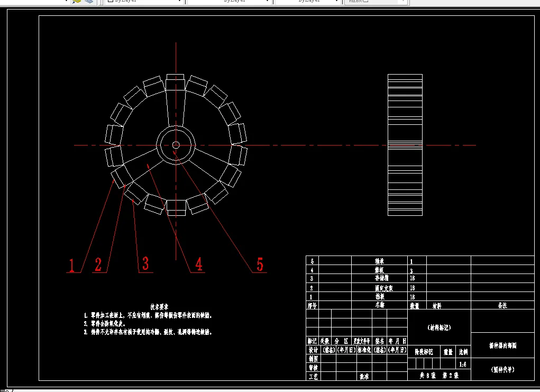This screenshot has width=540, height=392.
Task: Open the middle ByLayer linetype dropdown
Action: click(x=230, y=1)
